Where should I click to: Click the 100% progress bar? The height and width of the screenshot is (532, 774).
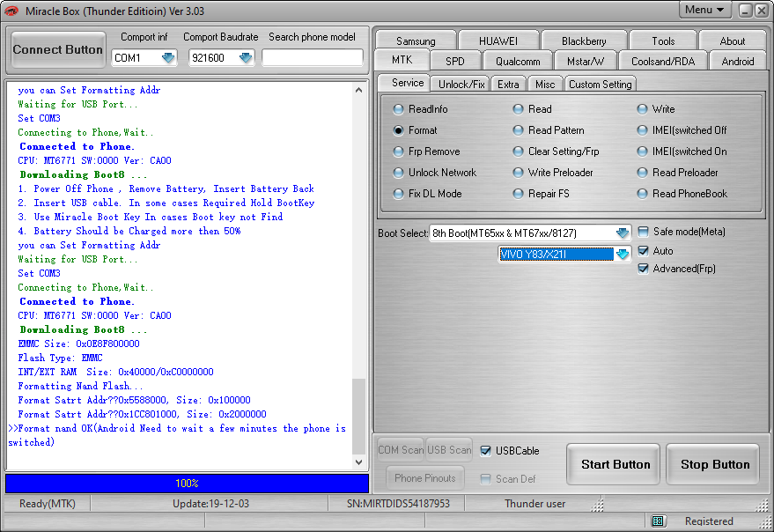pos(187,483)
